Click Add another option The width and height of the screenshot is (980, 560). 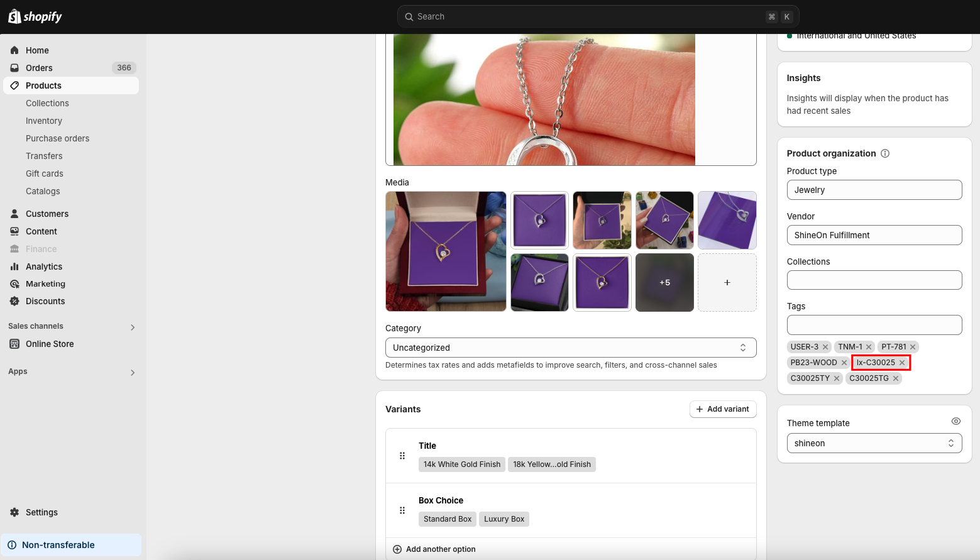point(441,549)
